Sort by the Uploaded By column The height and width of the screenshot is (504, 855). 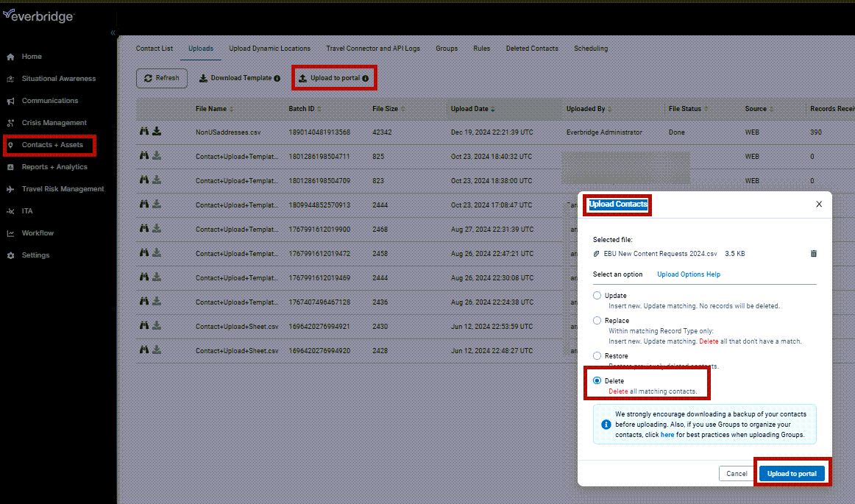pyautogui.click(x=589, y=109)
